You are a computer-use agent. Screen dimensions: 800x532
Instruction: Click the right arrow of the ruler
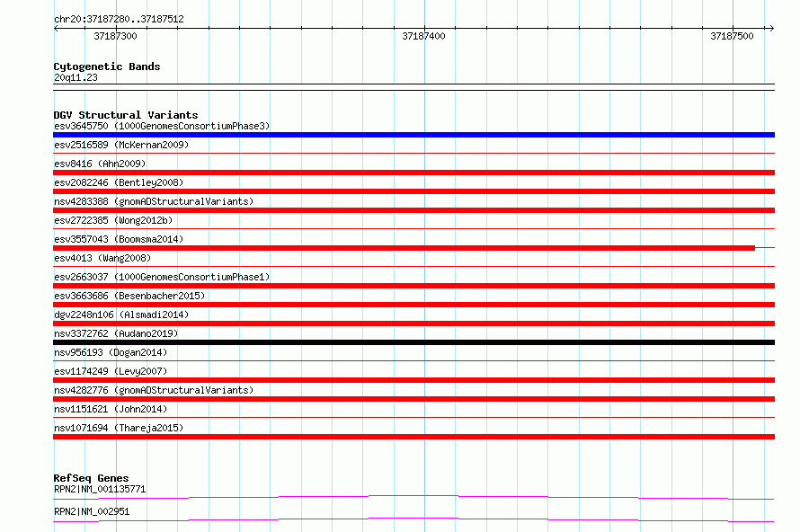(771, 28)
